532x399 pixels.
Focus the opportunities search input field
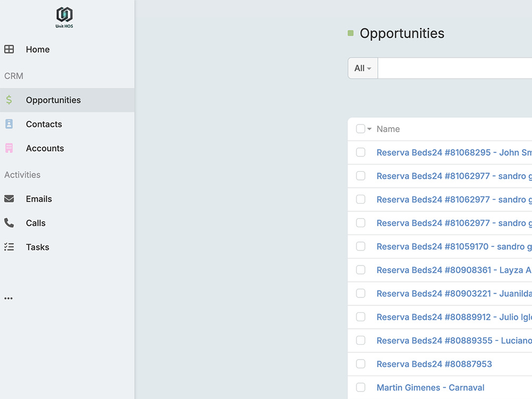pos(455,68)
